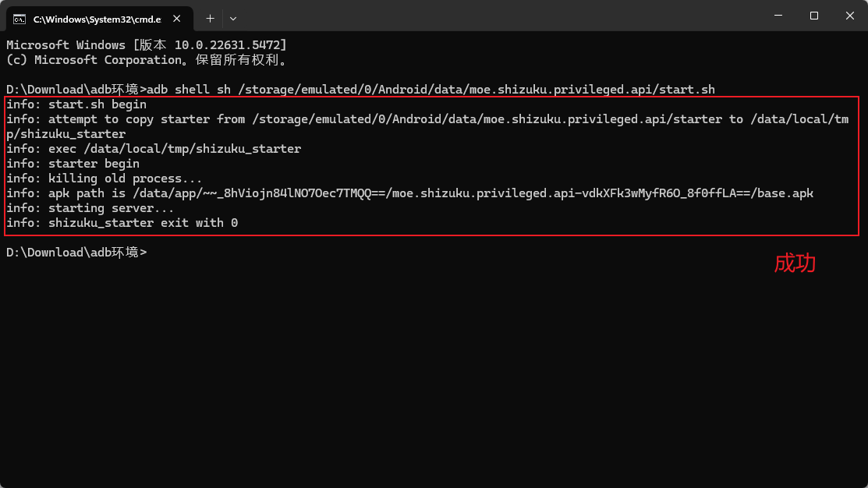The height and width of the screenshot is (488, 868).
Task: Click the "info: starting server..." line
Action: pyautogui.click(x=90, y=208)
